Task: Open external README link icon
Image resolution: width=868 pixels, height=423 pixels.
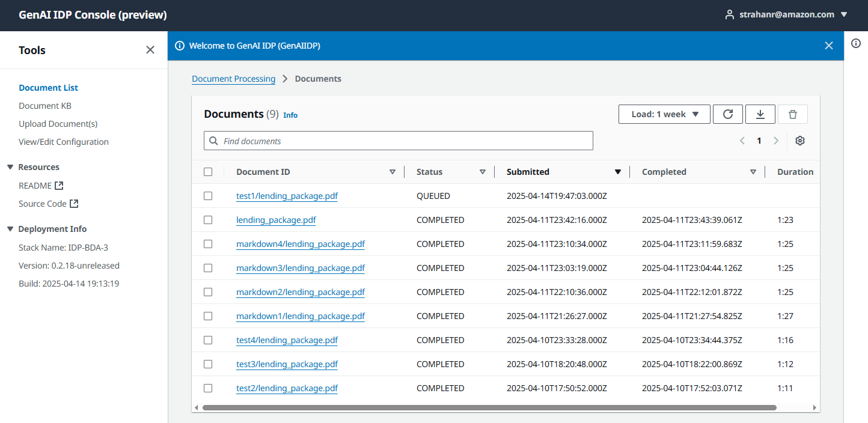Action: [58, 185]
